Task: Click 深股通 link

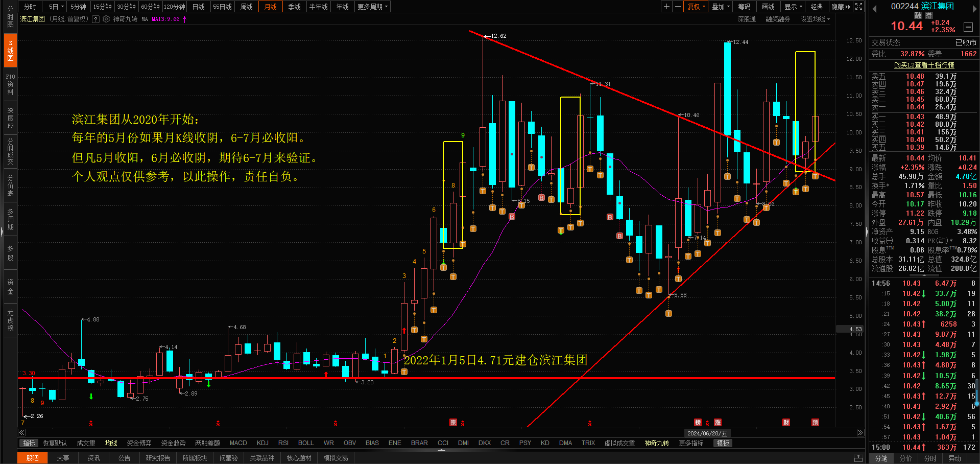Action: pos(747,19)
